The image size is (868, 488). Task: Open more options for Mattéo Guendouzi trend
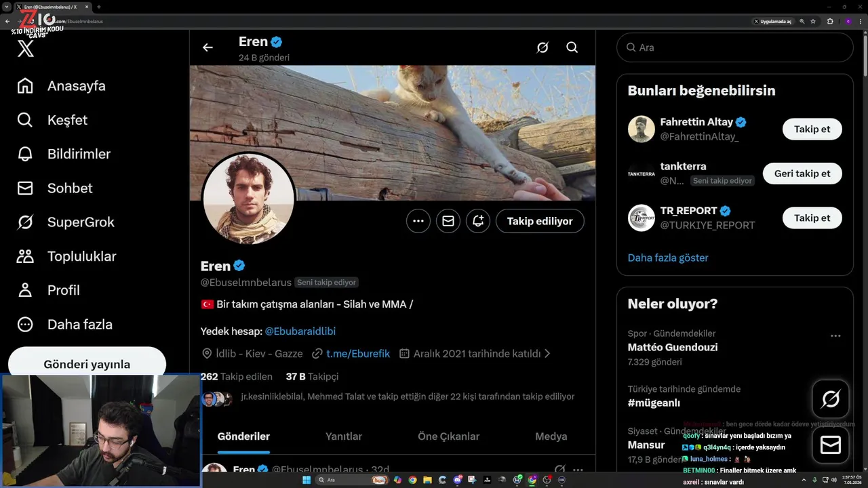(x=835, y=335)
